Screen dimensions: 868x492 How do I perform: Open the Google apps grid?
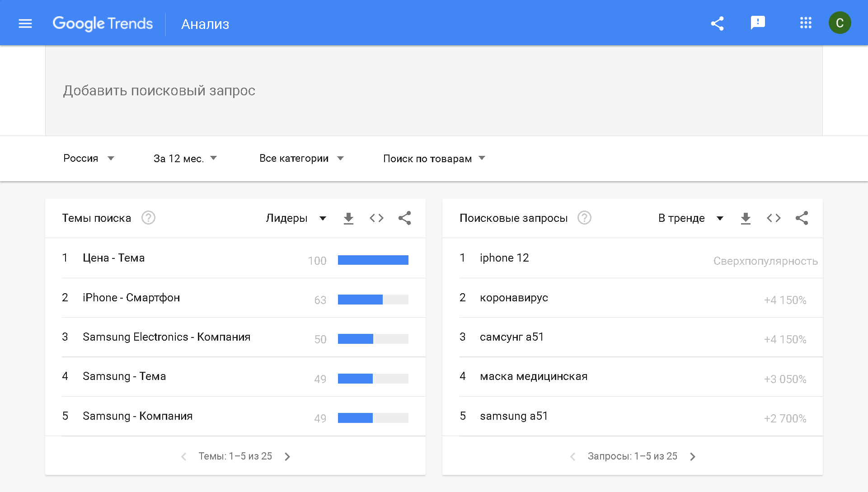tap(806, 23)
